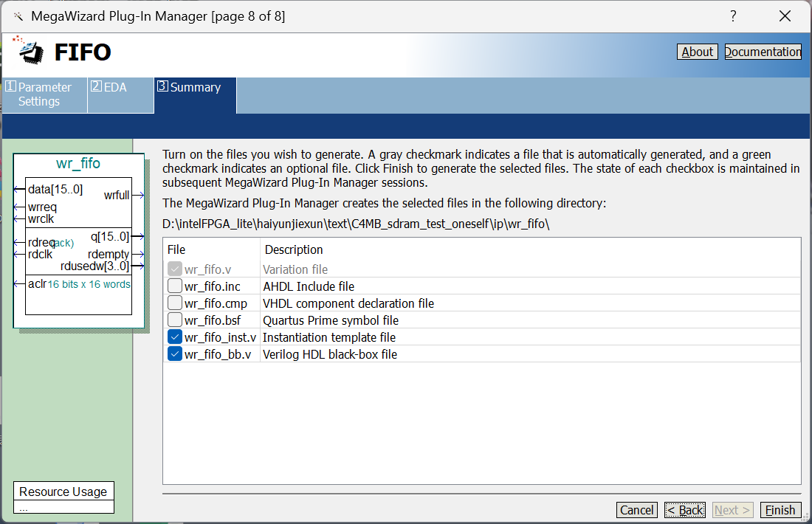Click the wr_fifo_bb.v file name
This screenshot has width=812, height=524.
click(218, 355)
